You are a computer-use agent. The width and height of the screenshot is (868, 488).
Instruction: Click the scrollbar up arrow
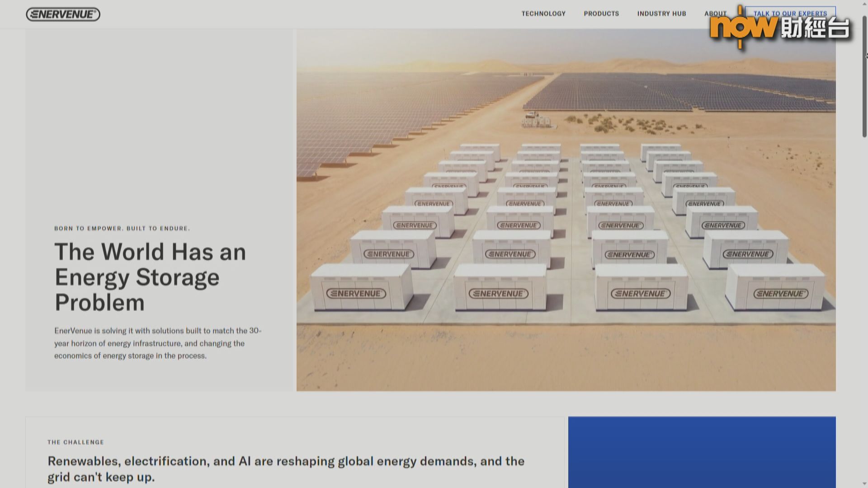[864, 4]
